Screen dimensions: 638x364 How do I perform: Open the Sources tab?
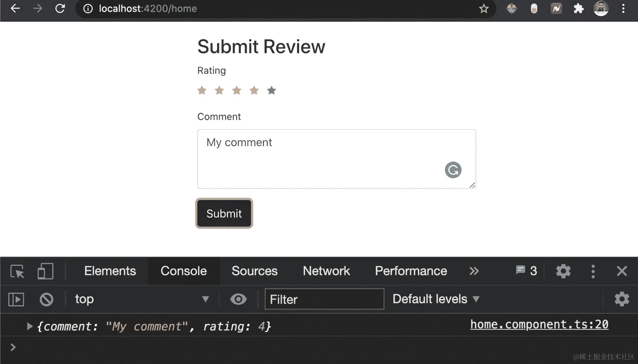[x=254, y=271]
